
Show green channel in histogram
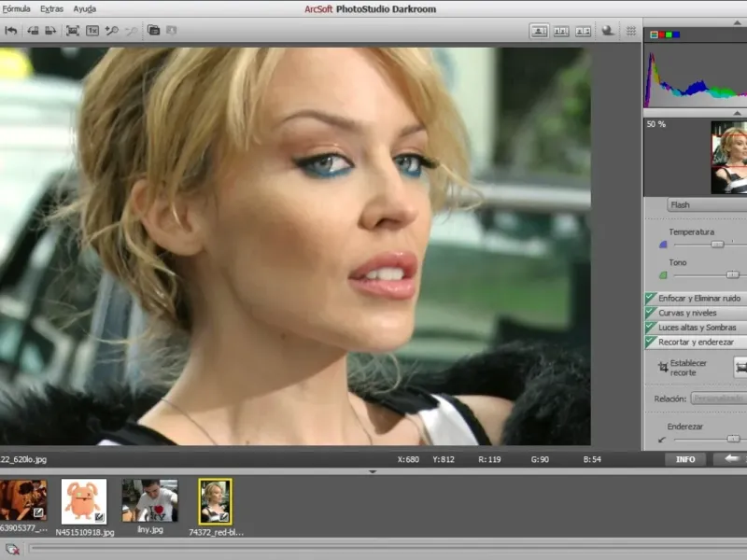pos(669,35)
